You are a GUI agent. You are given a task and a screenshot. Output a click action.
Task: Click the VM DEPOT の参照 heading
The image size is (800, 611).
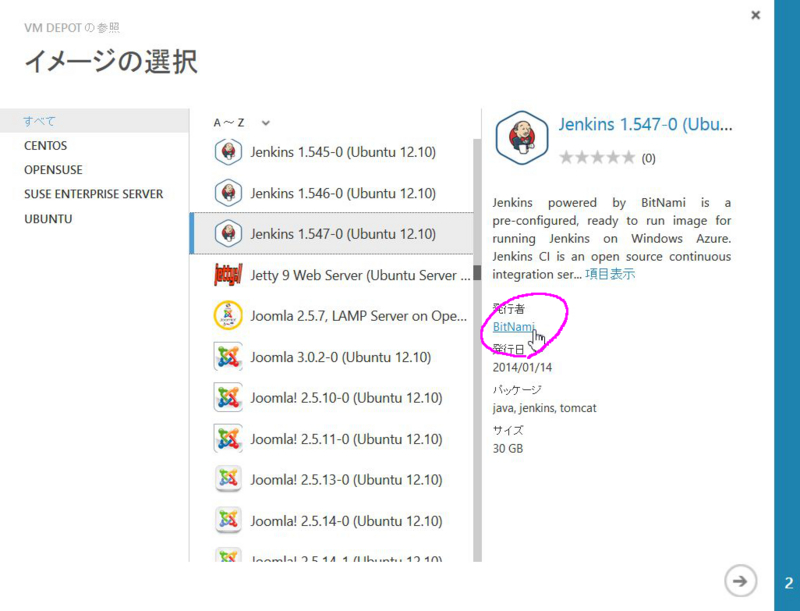(x=71, y=28)
